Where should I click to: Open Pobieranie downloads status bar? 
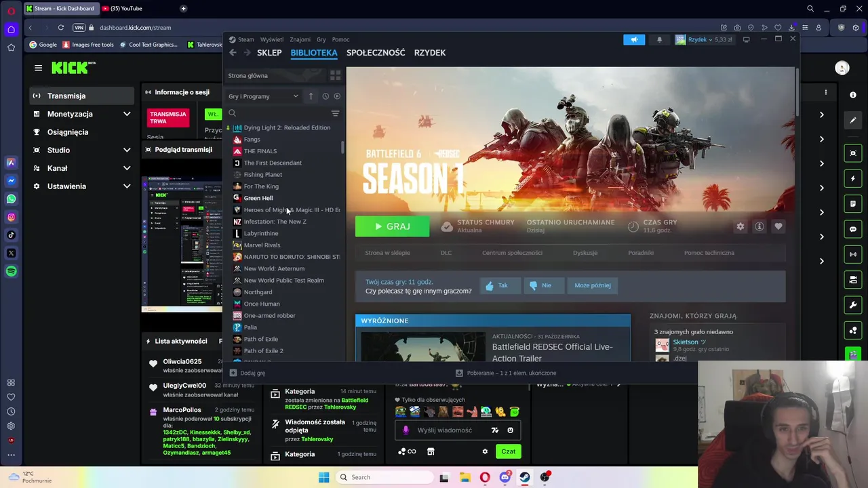coord(506,373)
